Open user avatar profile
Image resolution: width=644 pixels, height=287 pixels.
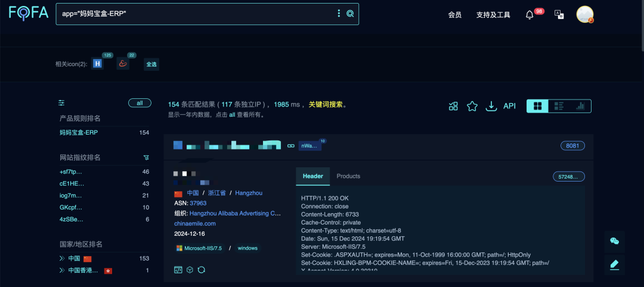tap(585, 14)
